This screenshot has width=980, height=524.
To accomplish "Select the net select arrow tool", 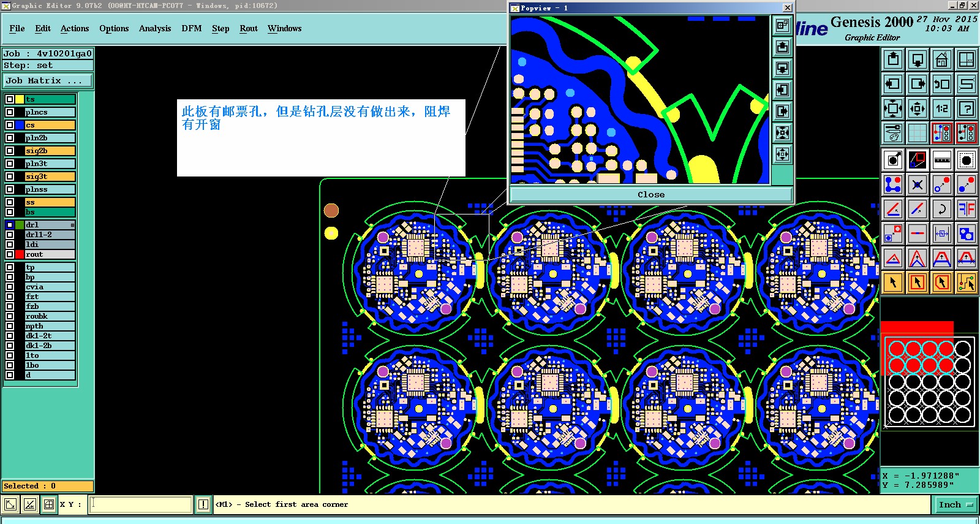I will [967, 283].
